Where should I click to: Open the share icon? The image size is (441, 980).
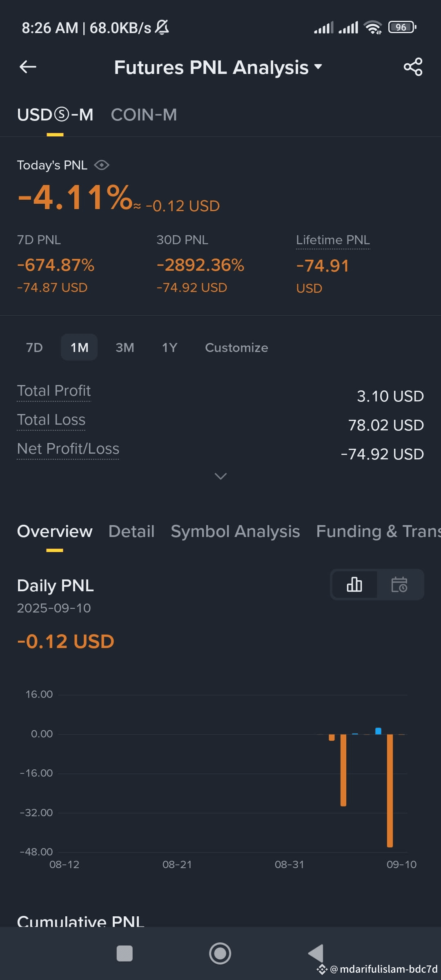coord(413,67)
